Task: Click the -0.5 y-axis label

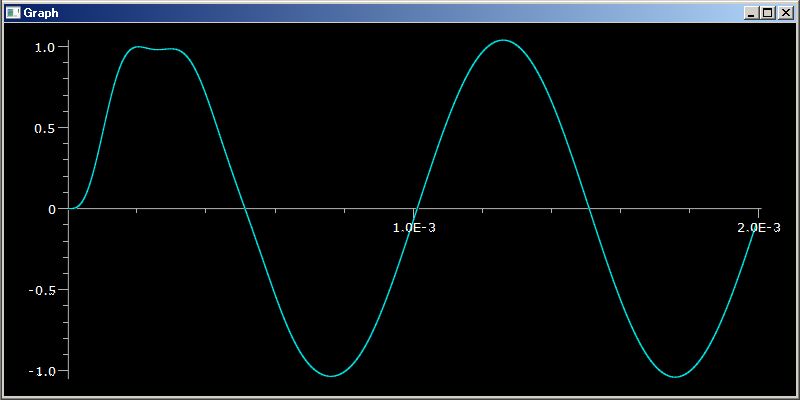Action: pos(41,290)
